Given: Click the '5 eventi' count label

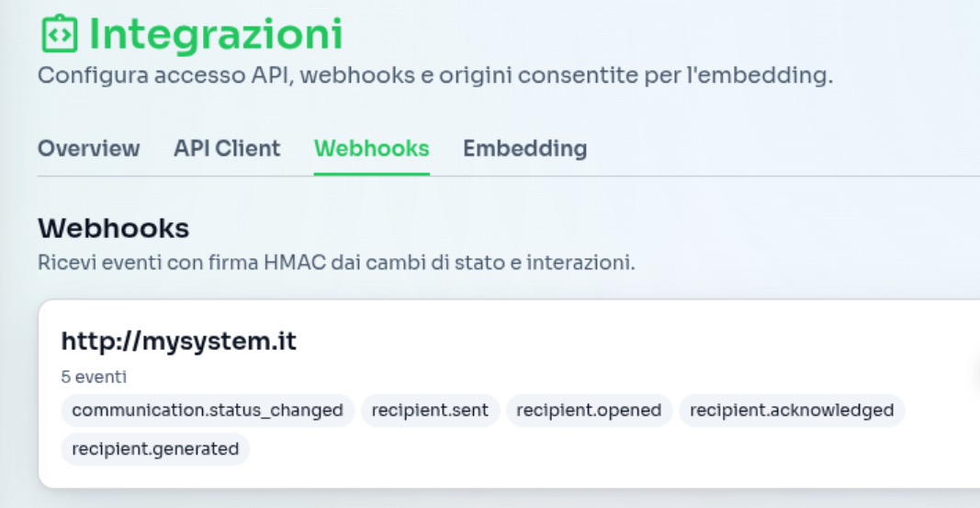Looking at the screenshot, I should click(x=94, y=377).
